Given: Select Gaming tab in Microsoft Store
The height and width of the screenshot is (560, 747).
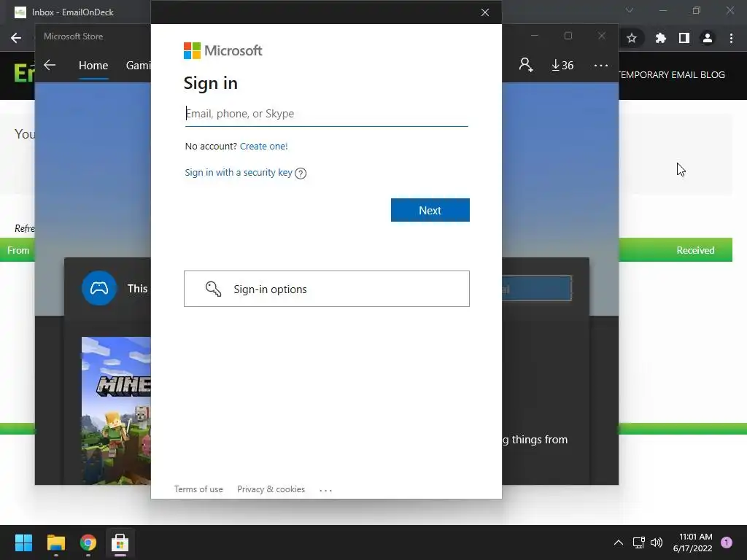Looking at the screenshot, I should (138, 65).
